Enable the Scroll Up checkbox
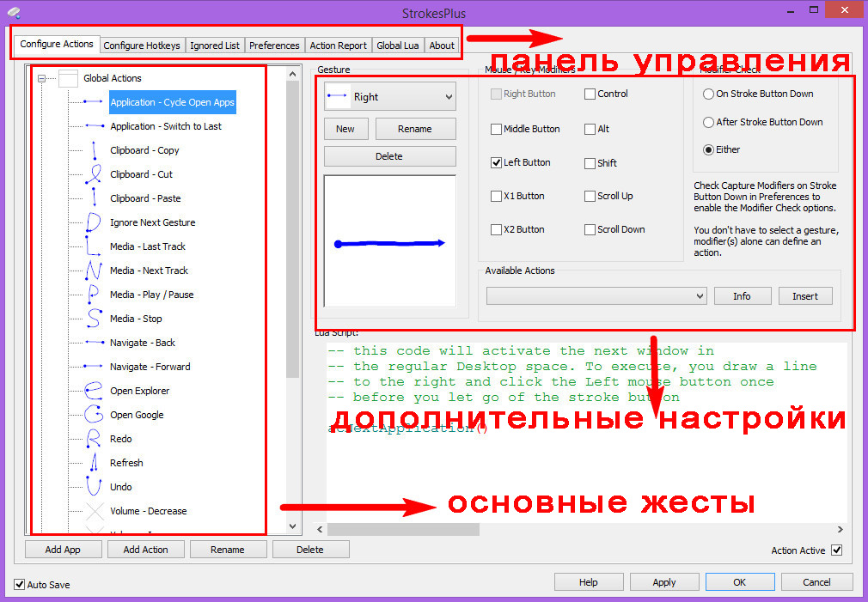This screenshot has height=602, width=868. pos(590,196)
